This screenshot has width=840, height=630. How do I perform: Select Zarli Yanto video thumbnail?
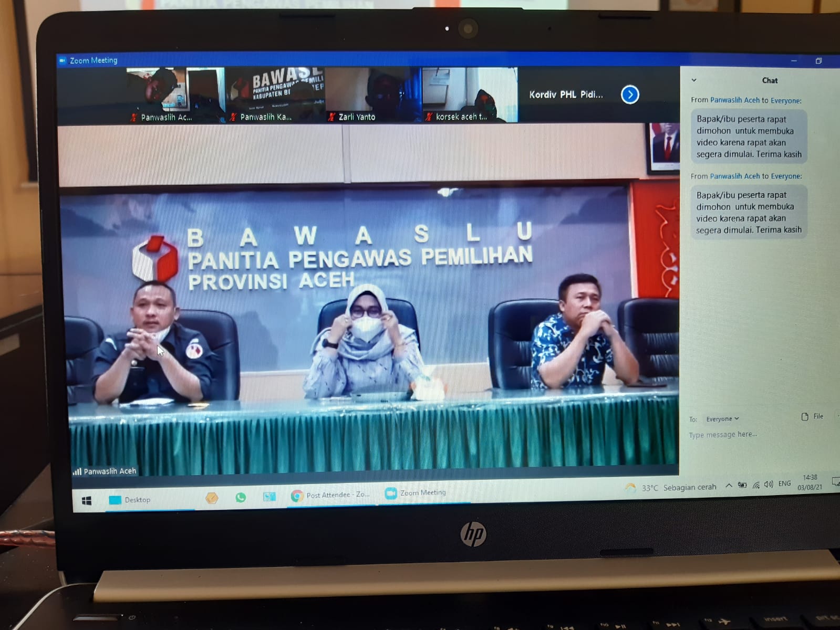click(x=373, y=94)
